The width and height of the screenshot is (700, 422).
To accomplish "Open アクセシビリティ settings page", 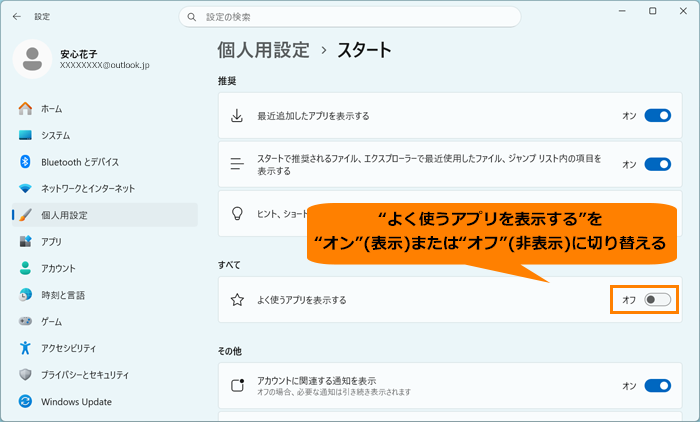I will (105, 348).
